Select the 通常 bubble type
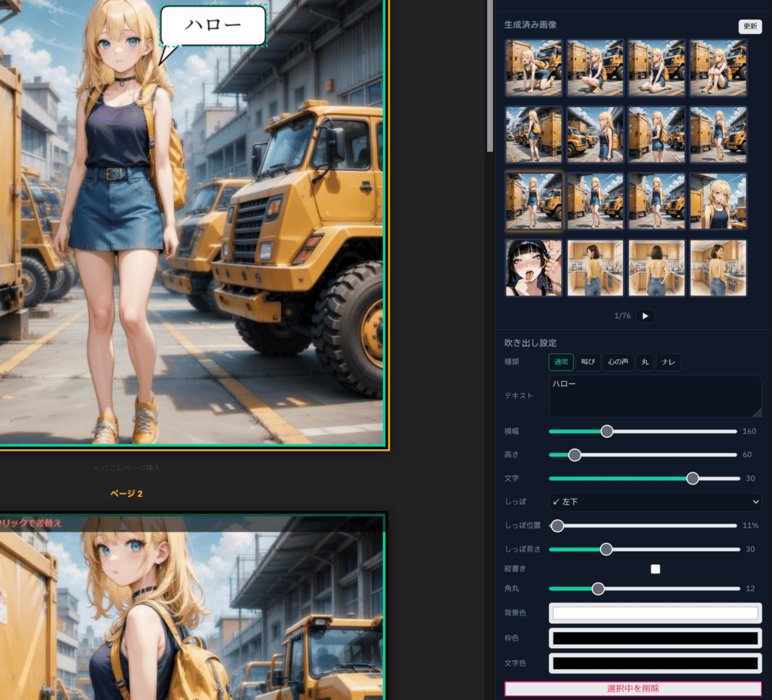The width and height of the screenshot is (772, 700). [x=561, y=362]
